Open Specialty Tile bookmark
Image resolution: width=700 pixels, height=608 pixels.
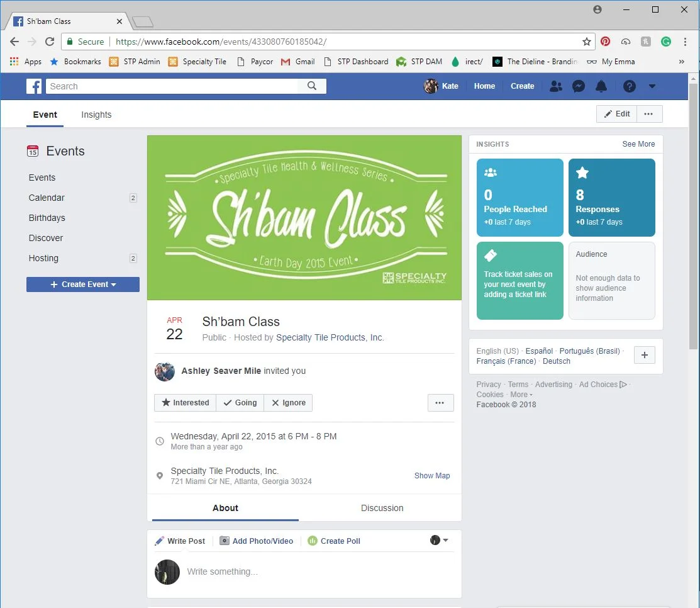tap(197, 62)
